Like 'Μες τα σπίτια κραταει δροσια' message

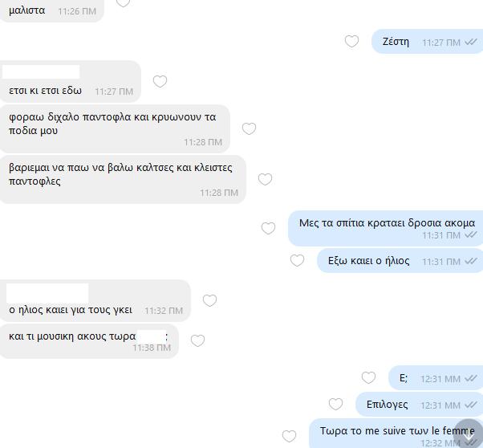pos(268,229)
